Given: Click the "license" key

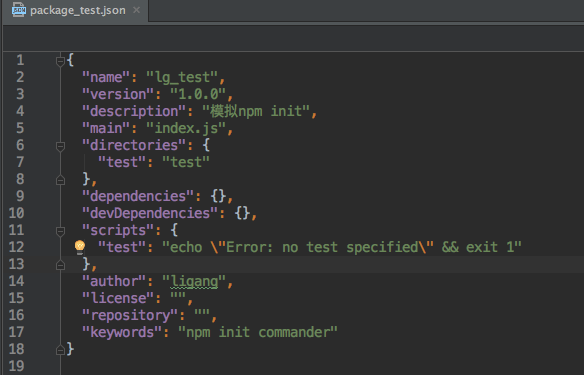Looking at the screenshot, I should 118,298.
